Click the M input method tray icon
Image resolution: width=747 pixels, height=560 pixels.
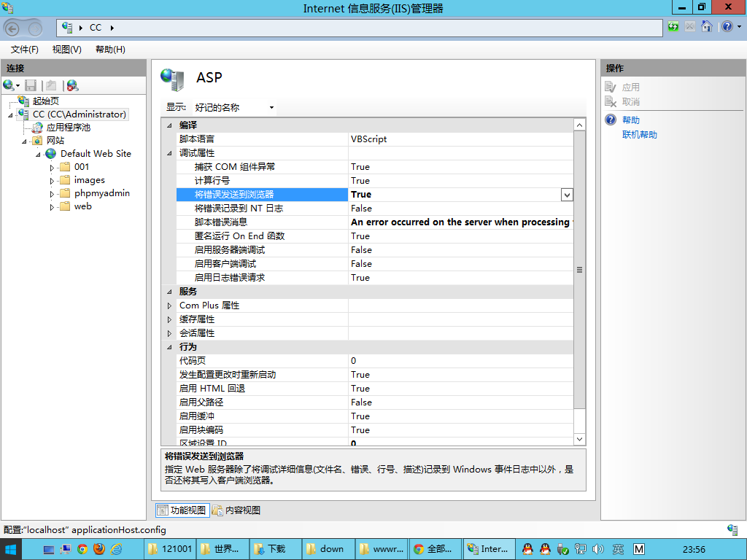pos(639,549)
